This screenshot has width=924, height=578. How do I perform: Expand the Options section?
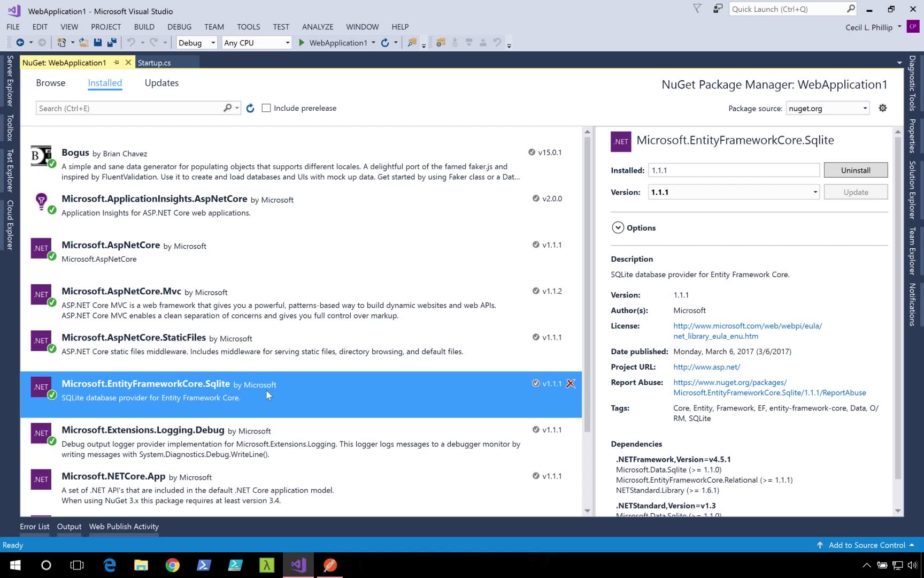coord(618,227)
